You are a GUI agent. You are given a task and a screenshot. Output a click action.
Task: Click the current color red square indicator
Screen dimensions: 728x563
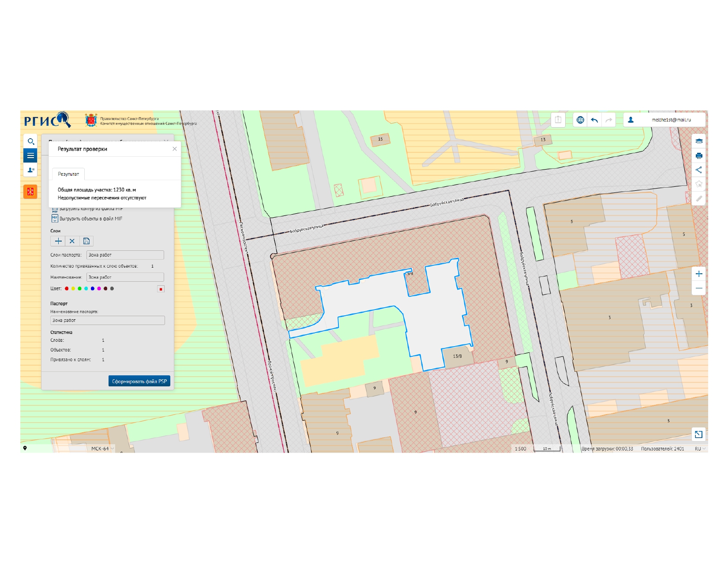161,289
